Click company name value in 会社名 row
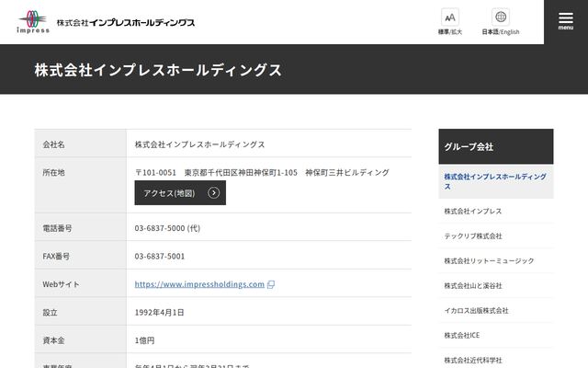 pos(199,144)
